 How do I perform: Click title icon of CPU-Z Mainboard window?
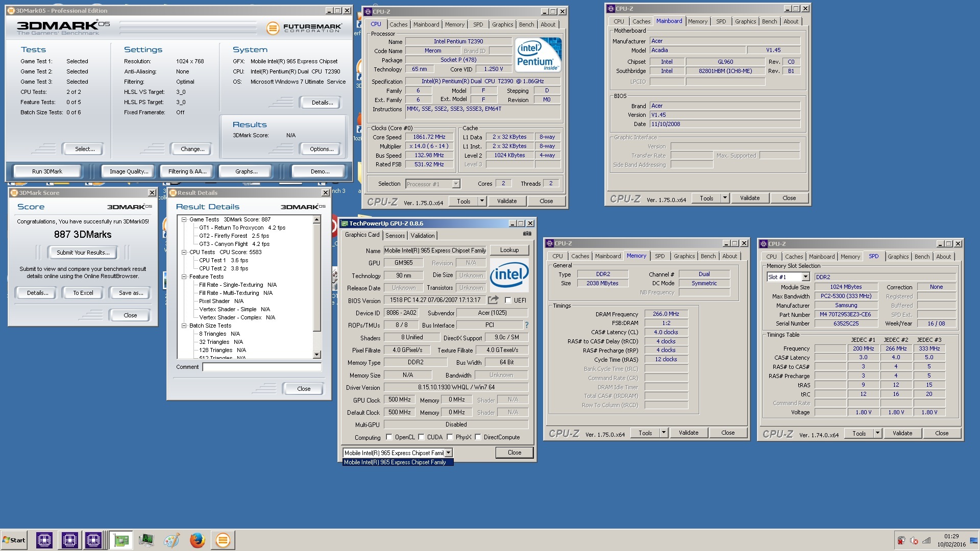610,9
